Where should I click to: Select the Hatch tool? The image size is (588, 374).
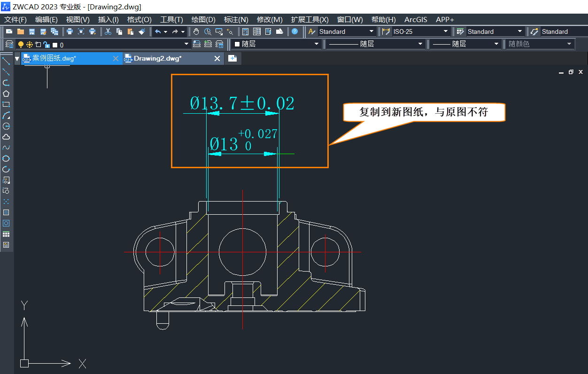[x=6, y=212]
